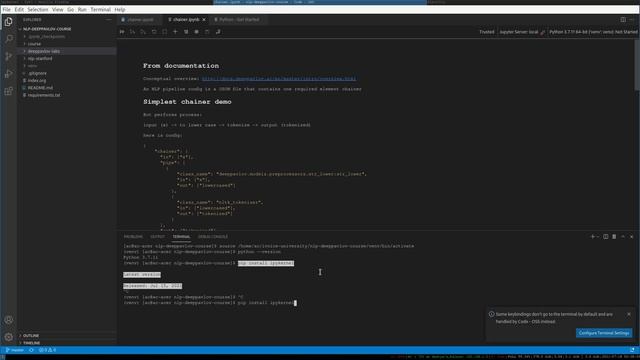This screenshot has height=360, width=640.
Task: Open the View menu
Action: point(58,9)
